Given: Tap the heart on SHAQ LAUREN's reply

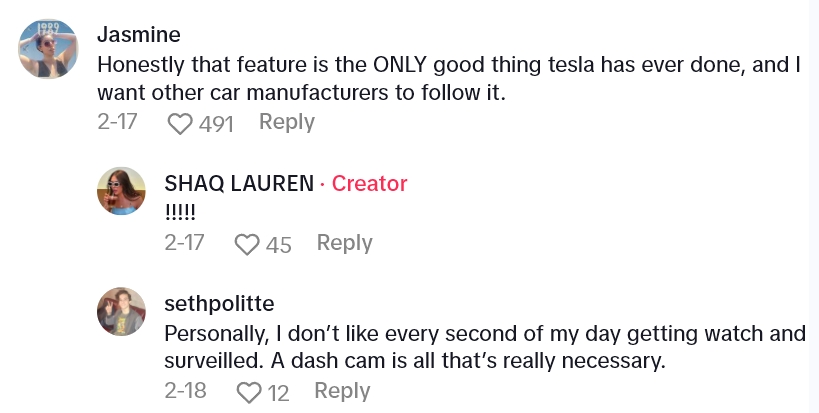Looking at the screenshot, I should click(247, 244).
